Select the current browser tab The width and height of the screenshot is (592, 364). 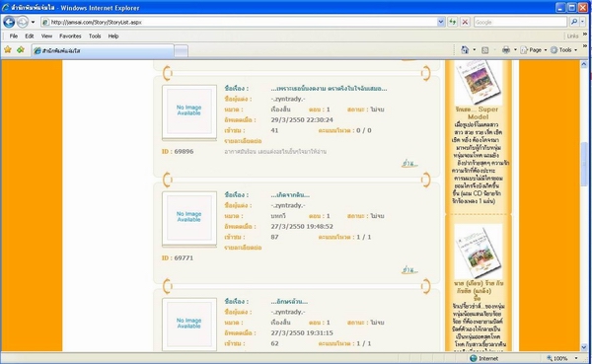point(103,50)
